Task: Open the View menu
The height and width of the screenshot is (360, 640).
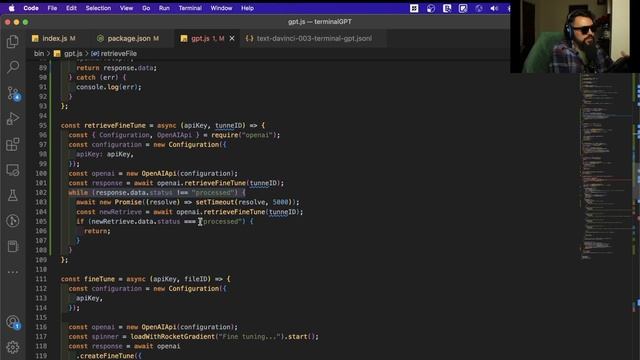Action: (126, 8)
